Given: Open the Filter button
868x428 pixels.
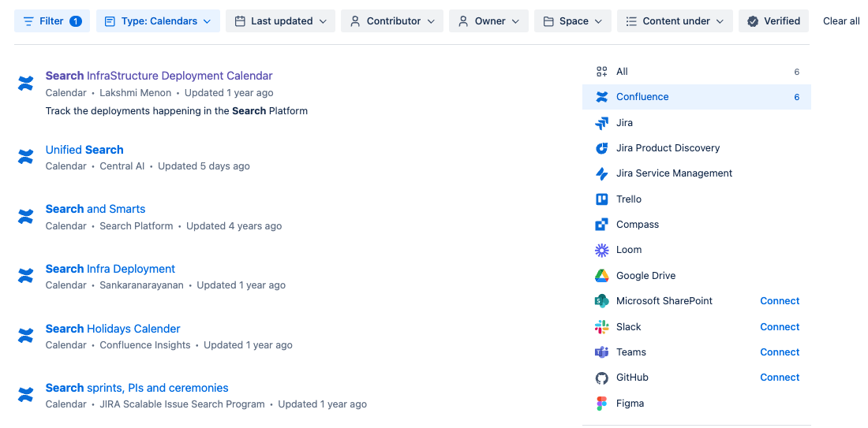Looking at the screenshot, I should point(52,21).
